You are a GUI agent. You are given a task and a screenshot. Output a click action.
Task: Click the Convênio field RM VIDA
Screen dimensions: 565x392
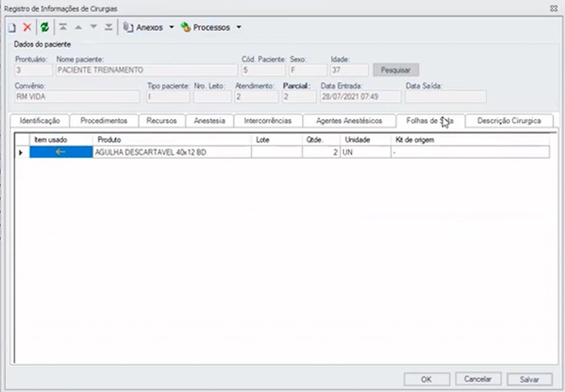(x=77, y=96)
